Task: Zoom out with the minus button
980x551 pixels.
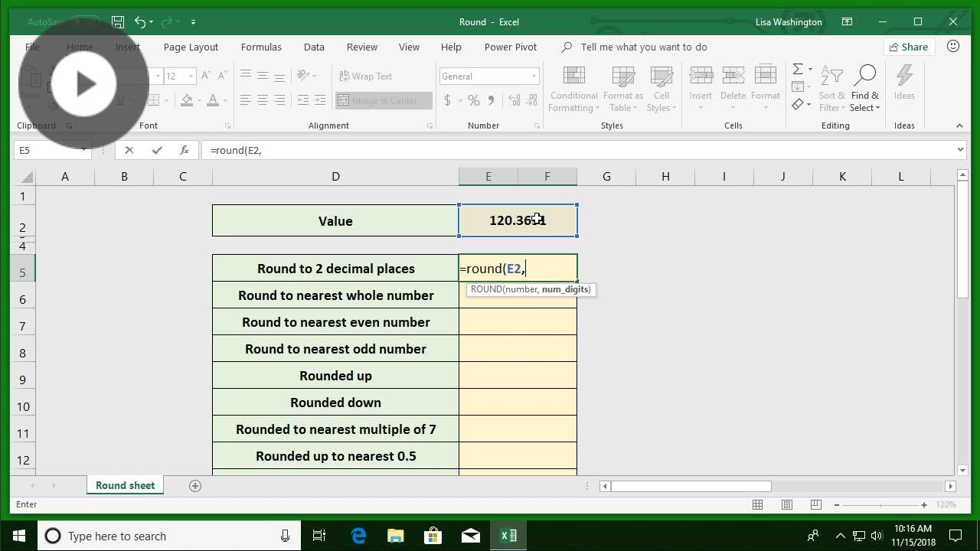Action: click(837, 504)
